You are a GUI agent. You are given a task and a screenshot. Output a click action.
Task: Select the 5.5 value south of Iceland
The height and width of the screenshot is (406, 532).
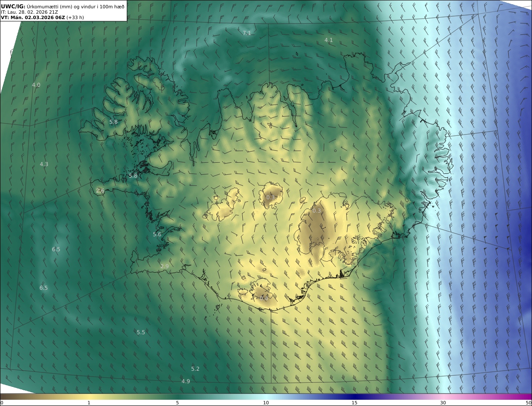[141, 332]
